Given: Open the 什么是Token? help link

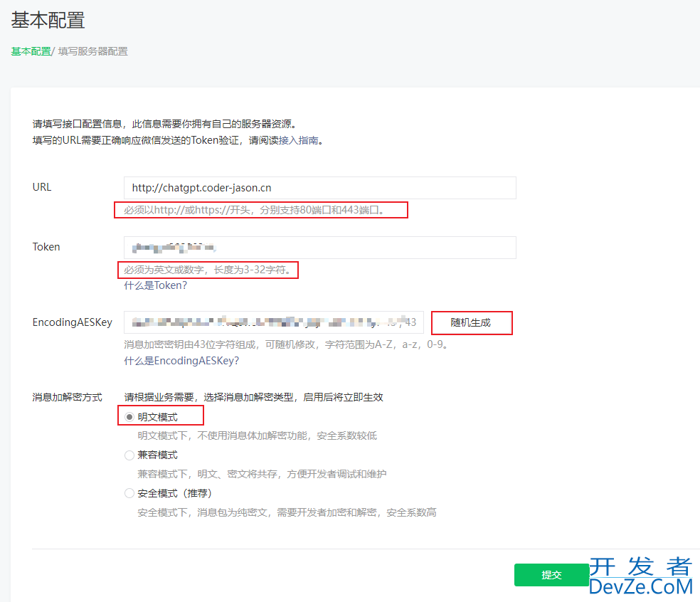Looking at the screenshot, I should click(x=155, y=285).
